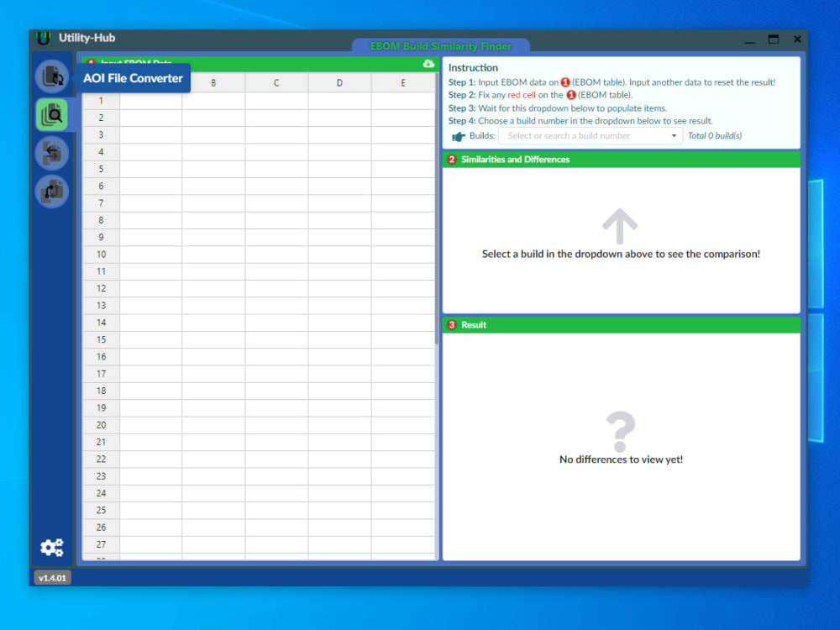
Task: Activate the EBOM Build Similarity Finder sidebar tool
Action: 52,114
